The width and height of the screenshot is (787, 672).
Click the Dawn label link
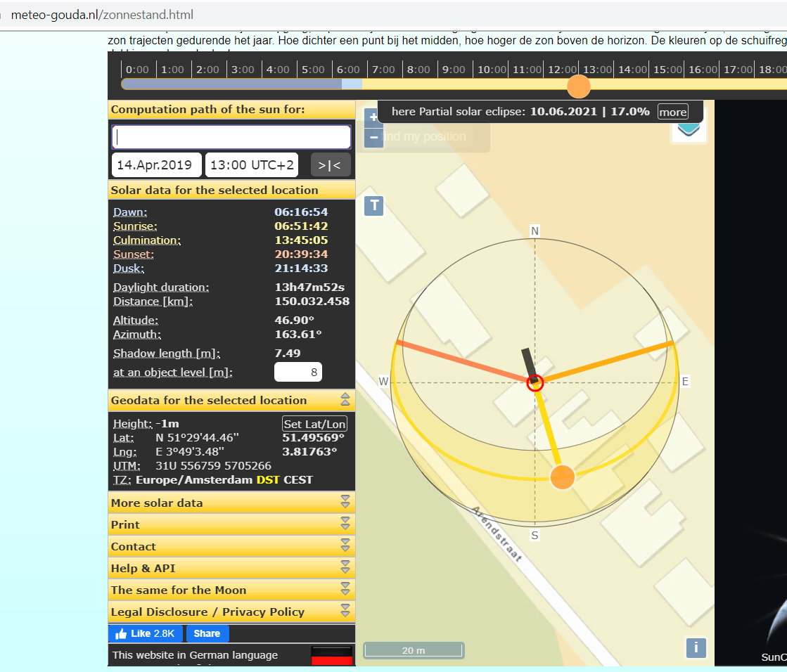click(x=130, y=212)
